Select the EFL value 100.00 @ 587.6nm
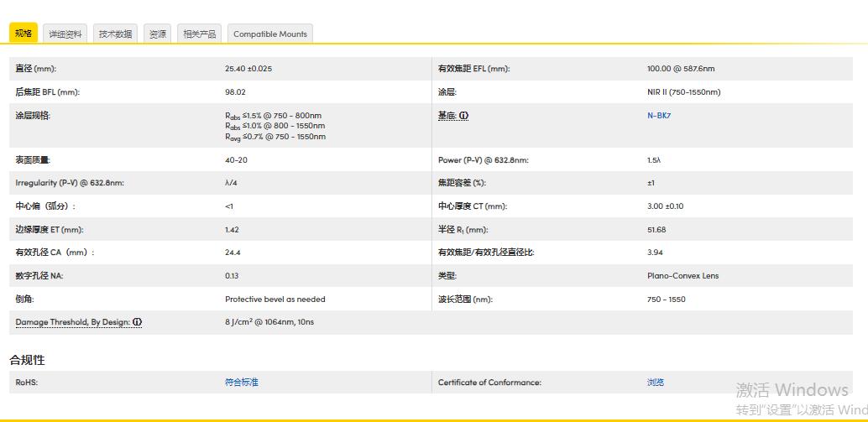The height and width of the screenshot is (422, 868). pyautogui.click(x=681, y=69)
